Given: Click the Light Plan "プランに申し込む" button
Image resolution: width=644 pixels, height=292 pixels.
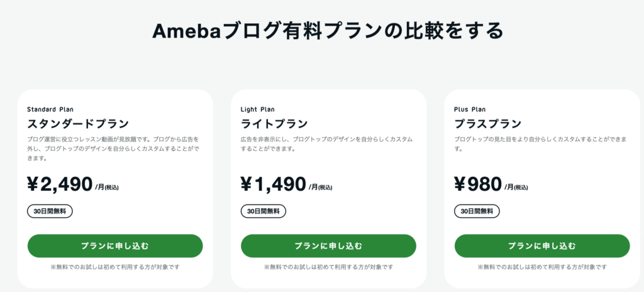Looking at the screenshot, I should coord(328,246).
